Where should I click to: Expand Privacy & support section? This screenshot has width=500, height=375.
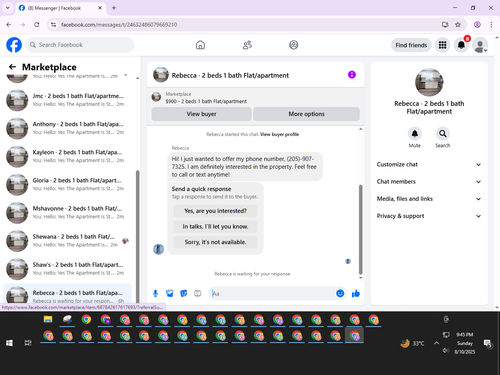pos(429,216)
